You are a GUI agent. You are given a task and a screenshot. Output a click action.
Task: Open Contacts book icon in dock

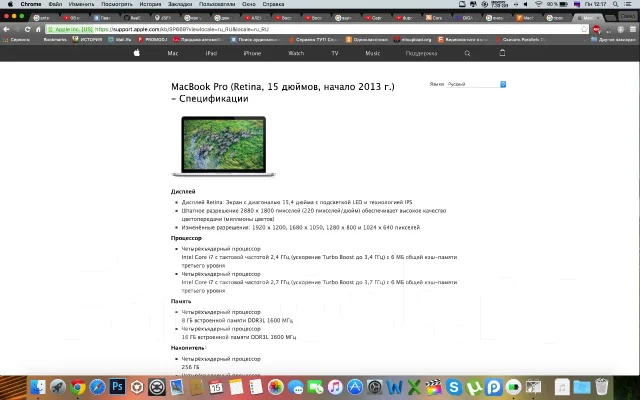click(196, 387)
